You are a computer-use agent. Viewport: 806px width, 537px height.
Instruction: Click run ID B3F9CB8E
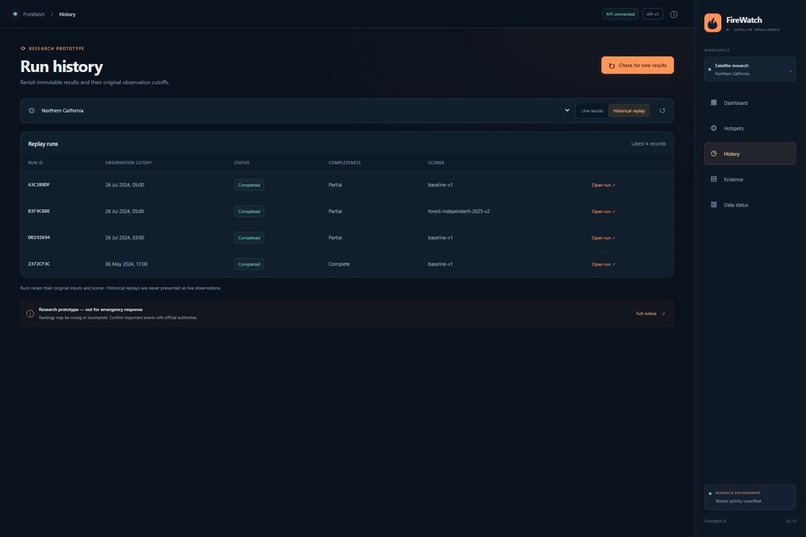coord(39,211)
